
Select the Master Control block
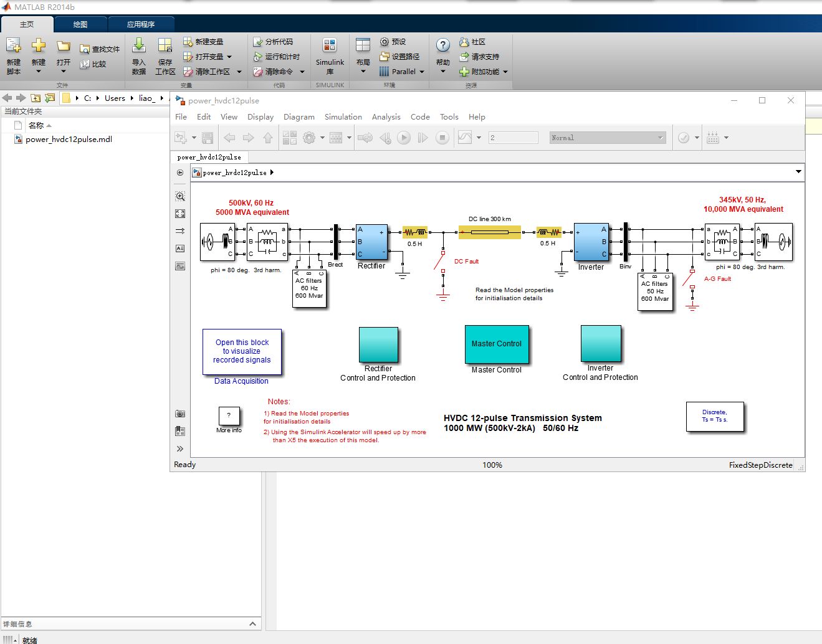click(497, 344)
